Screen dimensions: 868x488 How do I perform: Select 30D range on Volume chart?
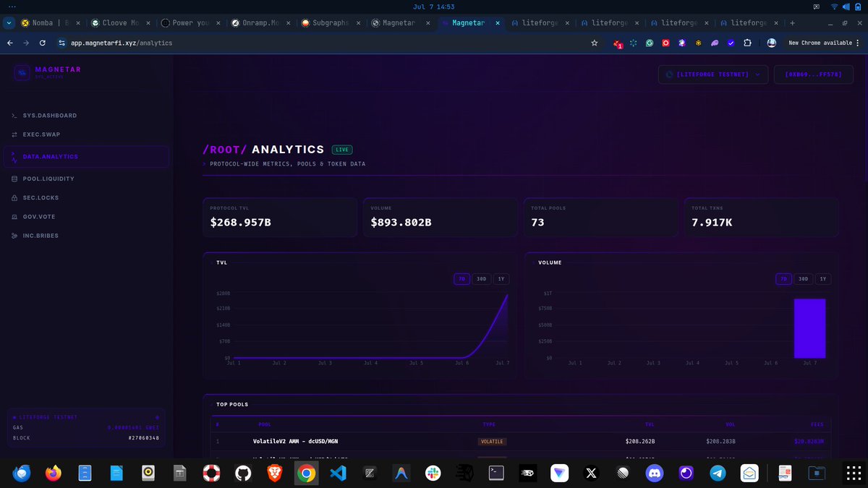click(803, 279)
